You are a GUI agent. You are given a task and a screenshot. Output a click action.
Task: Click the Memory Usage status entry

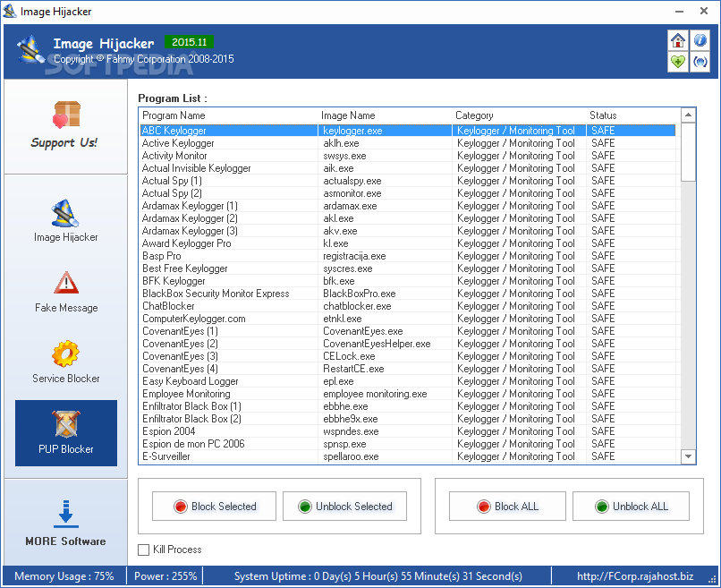click(x=64, y=576)
